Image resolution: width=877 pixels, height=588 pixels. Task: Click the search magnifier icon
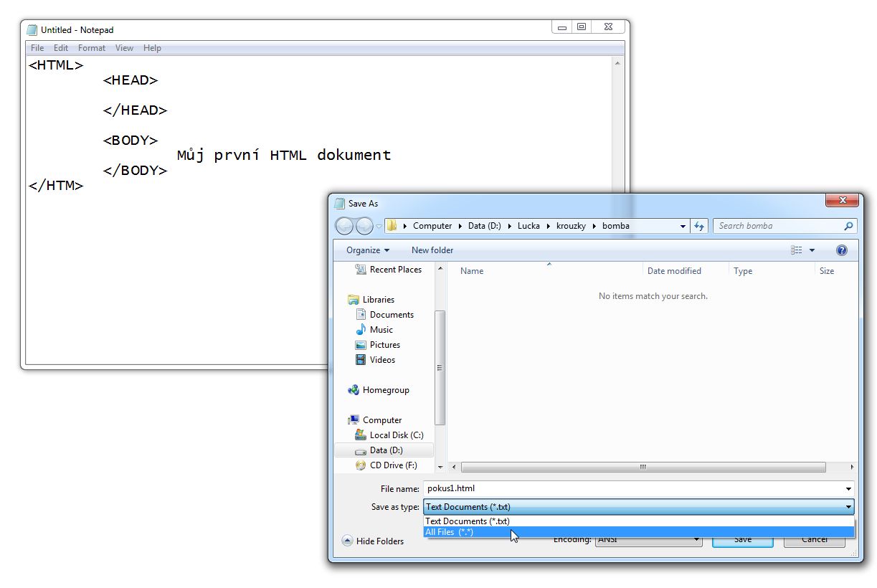tap(849, 226)
